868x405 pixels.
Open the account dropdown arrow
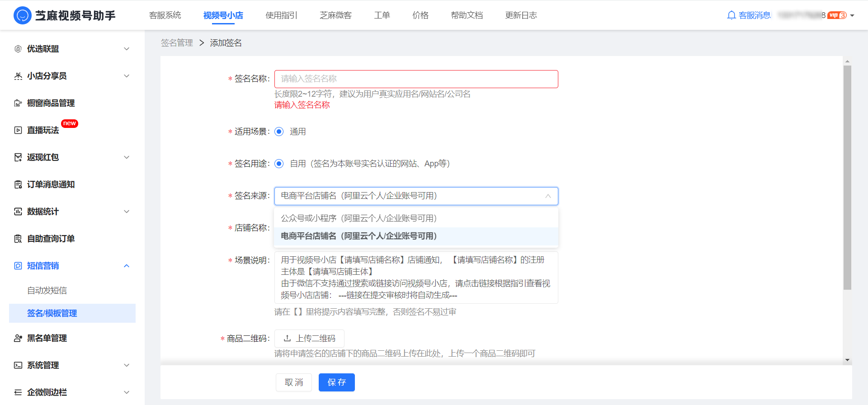(x=852, y=15)
